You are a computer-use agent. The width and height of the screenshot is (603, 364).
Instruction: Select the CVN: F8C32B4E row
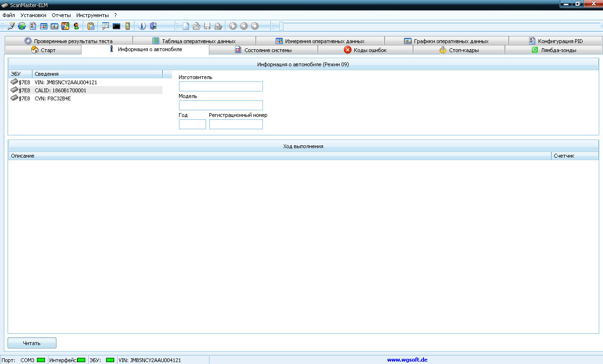[85, 98]
